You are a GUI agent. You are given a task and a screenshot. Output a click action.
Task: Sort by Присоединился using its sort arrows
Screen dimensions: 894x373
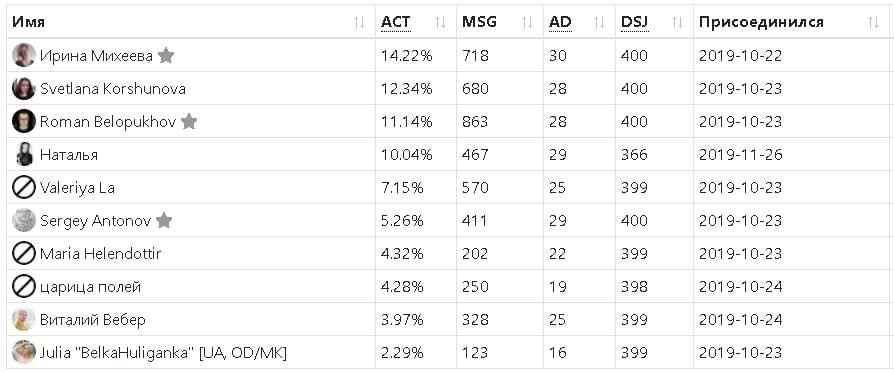[x=874, y=22]
